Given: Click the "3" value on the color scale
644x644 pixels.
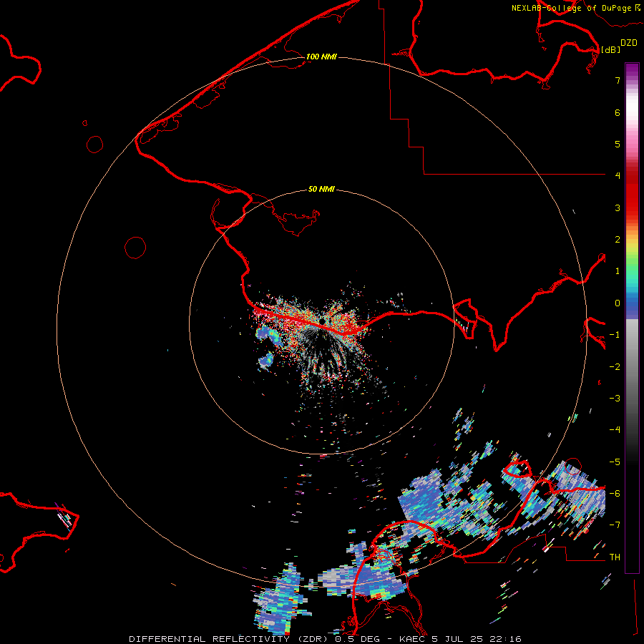Looking at the screenshot, I should click(618, 208).
